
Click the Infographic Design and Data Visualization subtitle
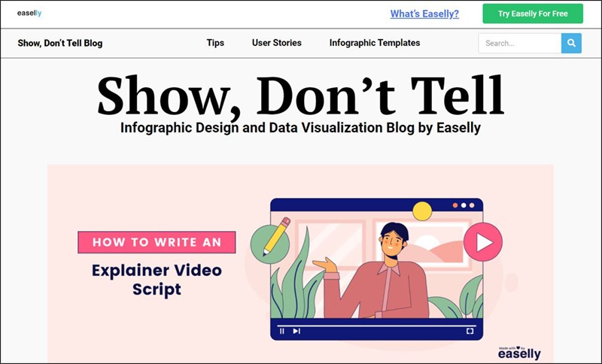(300, 127)
